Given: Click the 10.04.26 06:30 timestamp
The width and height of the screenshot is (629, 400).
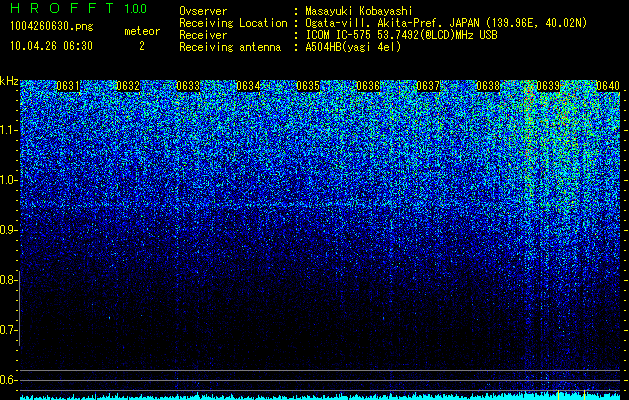Looking at the screenshot, I should tap(51, 46).
